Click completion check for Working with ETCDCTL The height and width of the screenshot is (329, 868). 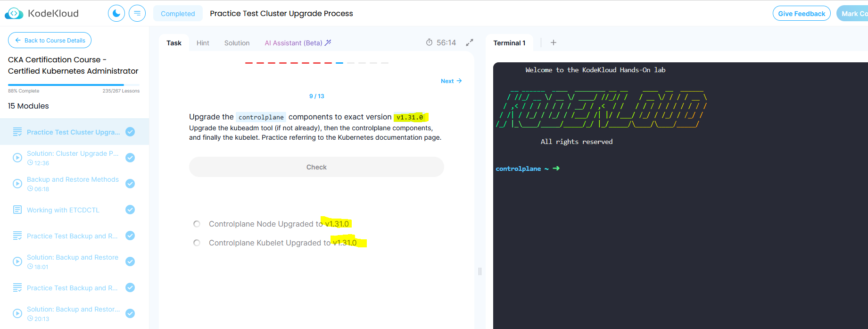click(130, 210)
